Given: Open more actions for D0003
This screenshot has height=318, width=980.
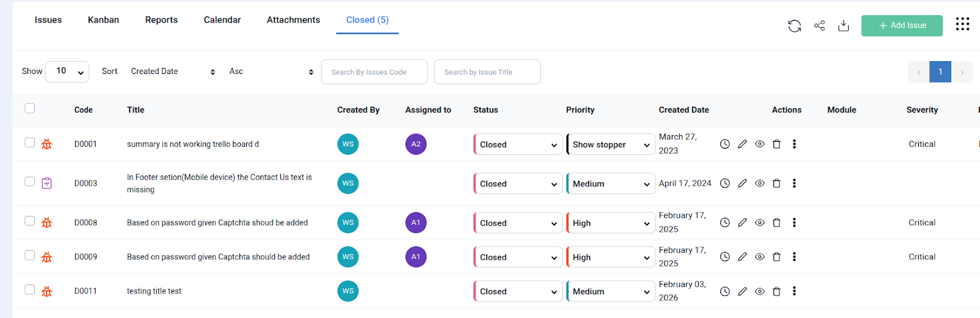Looking at the screenshot, I should 794,183.
